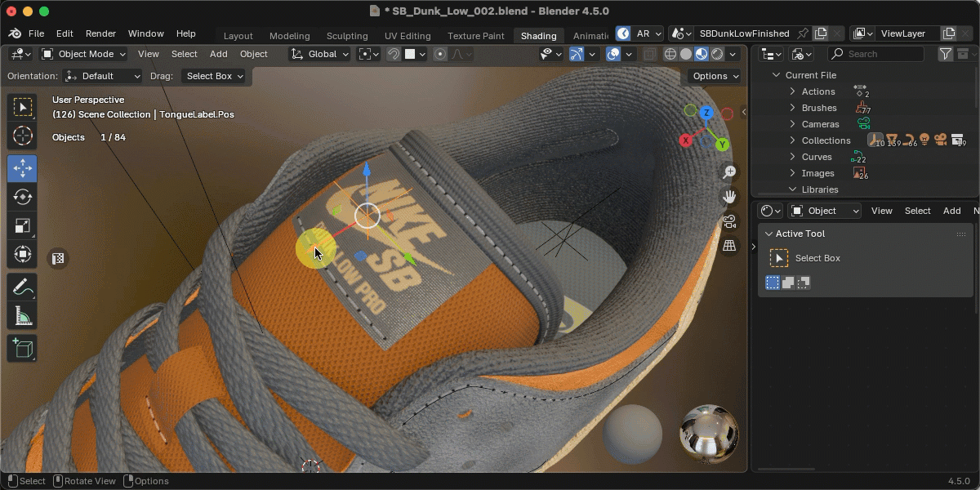The width and height of the screenshot is (980, 490).
Task: Toggle camera view icon in viewport
Action: click(x=729, y=221)
